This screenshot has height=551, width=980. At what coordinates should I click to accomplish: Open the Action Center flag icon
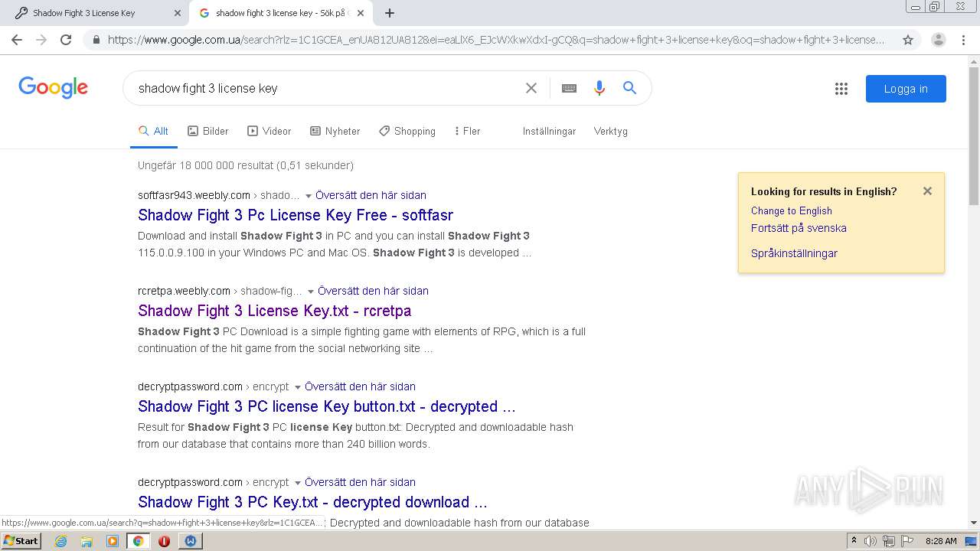pos(907,541)
